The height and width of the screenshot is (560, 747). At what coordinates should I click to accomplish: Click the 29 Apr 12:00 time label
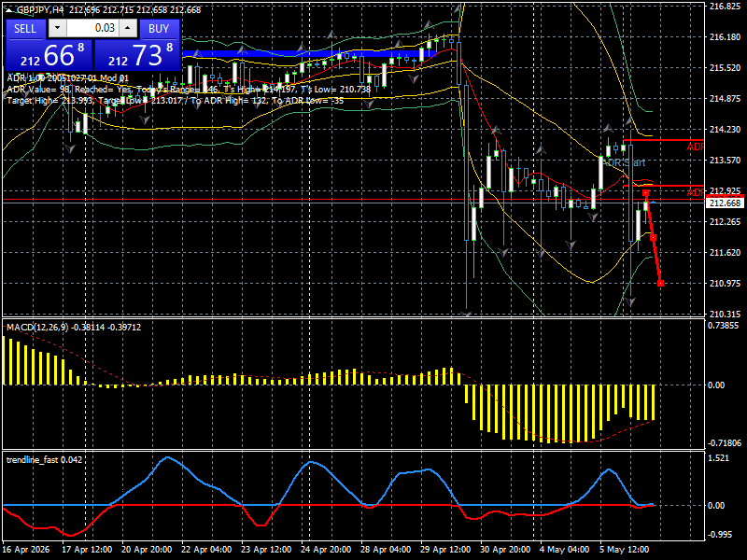(445, 549)
